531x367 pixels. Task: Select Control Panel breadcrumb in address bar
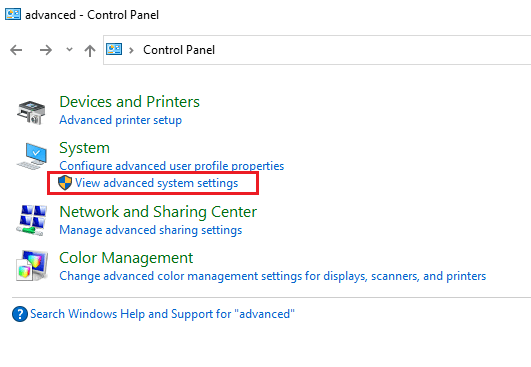[x=179, y=50]
